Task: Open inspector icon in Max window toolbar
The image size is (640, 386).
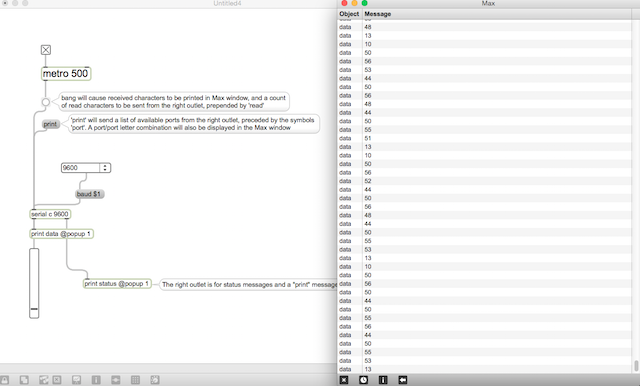Action: point(383,380)
